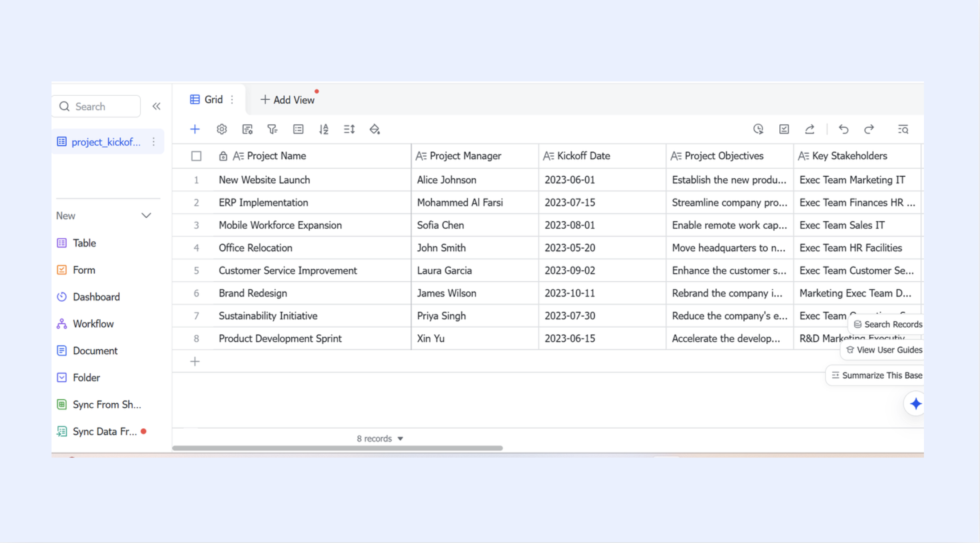Select the Mobile Workforce Expansion cell
This screenshot has width=980, height=543.
click(x=312, y=225)
